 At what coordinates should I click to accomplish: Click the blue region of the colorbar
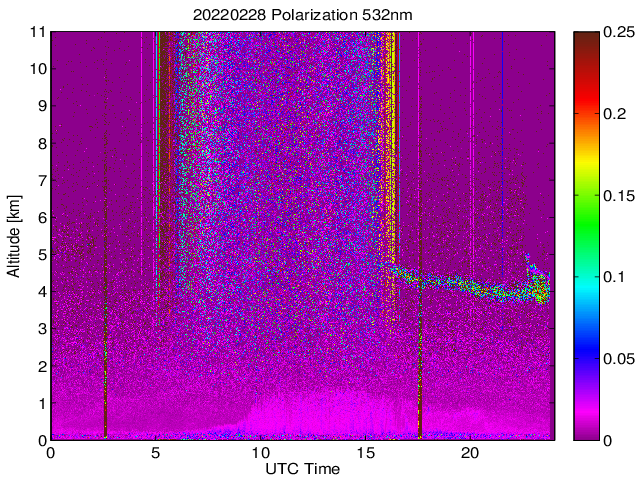(x=587, y=351)
